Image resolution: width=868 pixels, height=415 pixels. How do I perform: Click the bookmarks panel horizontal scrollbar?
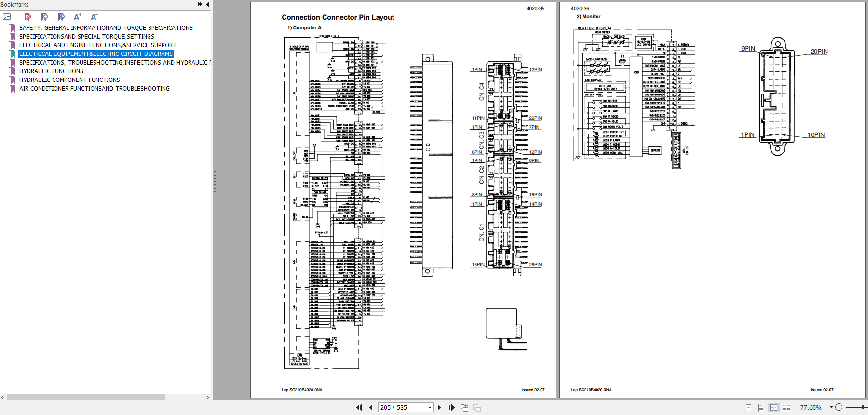[86, 397]
